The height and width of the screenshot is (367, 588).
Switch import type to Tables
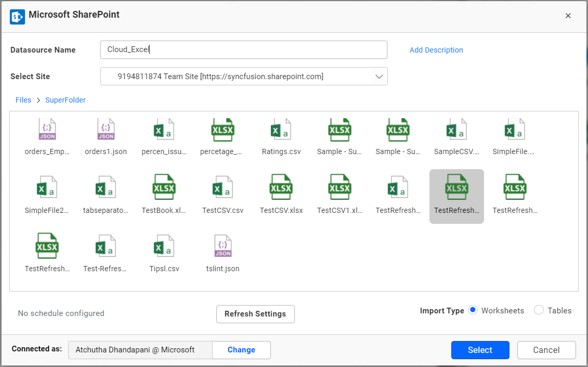[539, 310]
